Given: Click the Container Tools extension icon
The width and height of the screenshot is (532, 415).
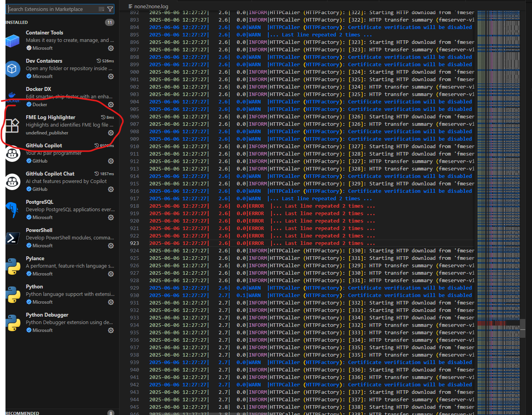Looking at the screenshot, I should click(x=13, y=41).
